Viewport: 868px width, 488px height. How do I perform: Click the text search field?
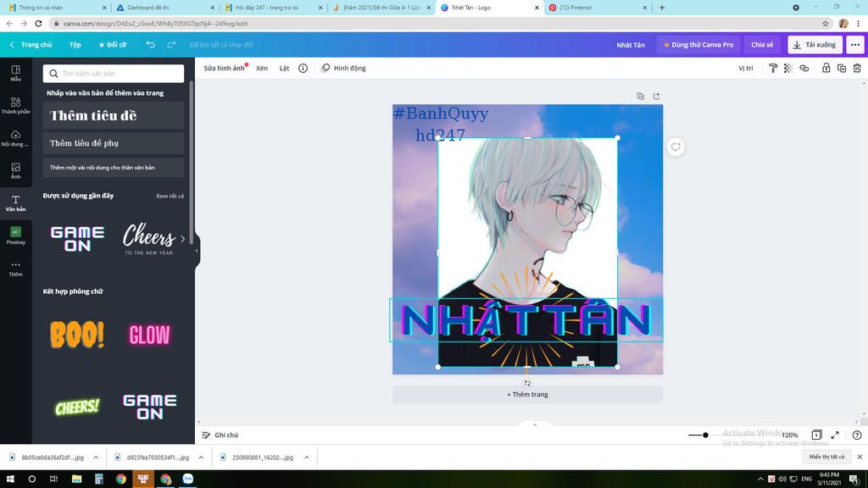tap(114, 73)
